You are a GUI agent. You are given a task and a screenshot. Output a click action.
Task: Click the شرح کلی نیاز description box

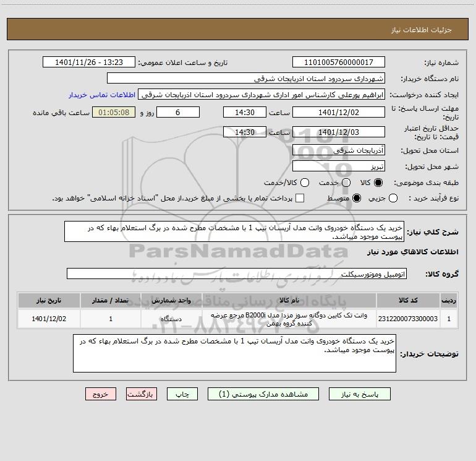point(234,231)
